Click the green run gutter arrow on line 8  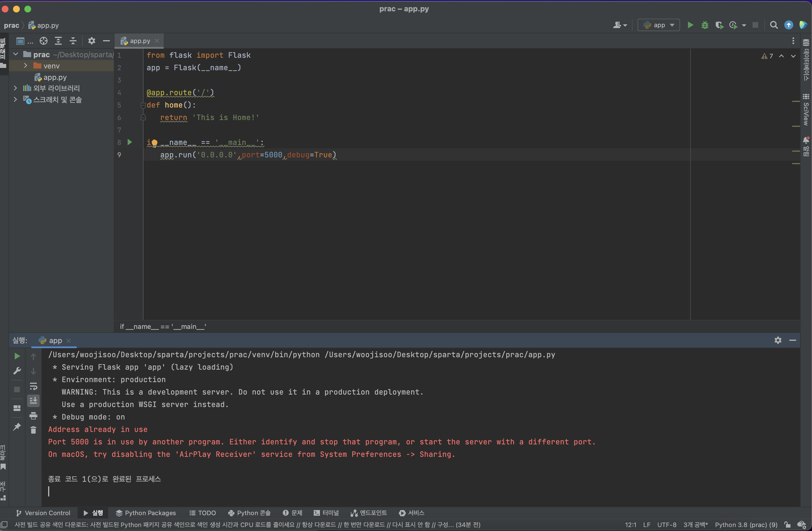(130, 142)
